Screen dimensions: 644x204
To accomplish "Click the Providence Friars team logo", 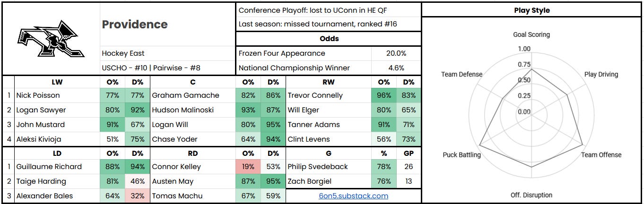I will point(51,39).
